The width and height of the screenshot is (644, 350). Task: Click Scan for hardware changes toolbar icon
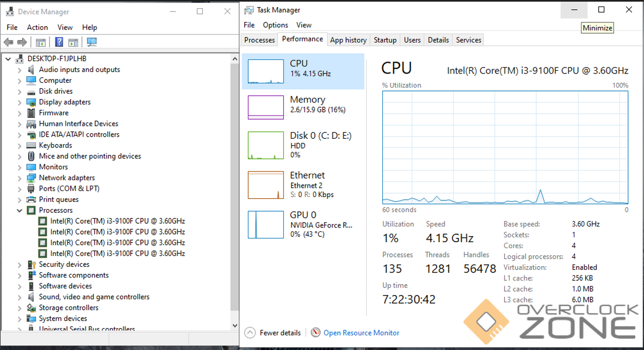[x=92, y=42]
